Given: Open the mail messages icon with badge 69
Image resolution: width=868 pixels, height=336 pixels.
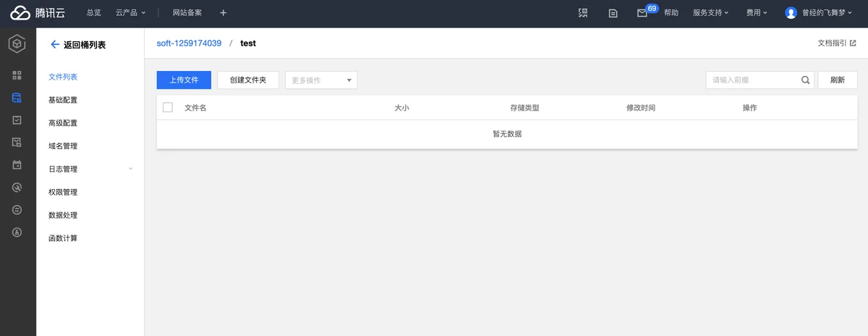Looking at the screenshot, I should (642, 13).
